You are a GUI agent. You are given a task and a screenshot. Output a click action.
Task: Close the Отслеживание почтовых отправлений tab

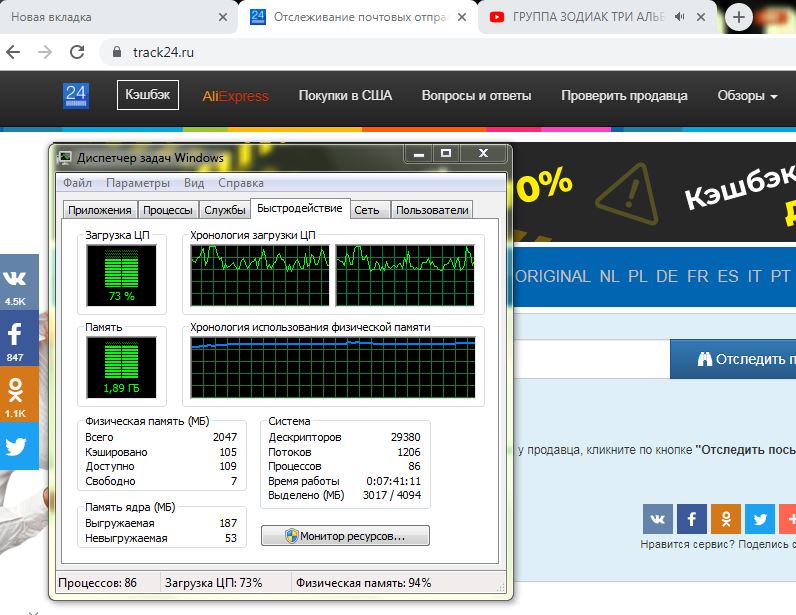[x=461, y=17]
